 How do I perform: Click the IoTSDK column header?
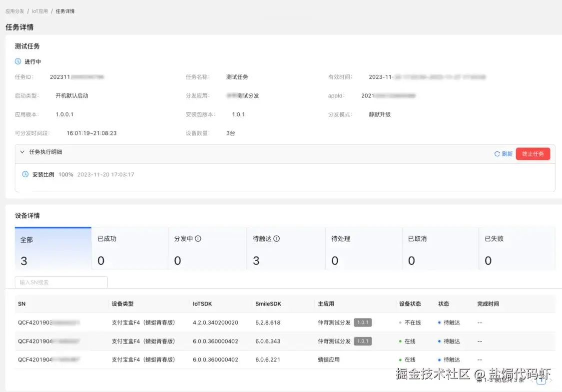point(202,304)
